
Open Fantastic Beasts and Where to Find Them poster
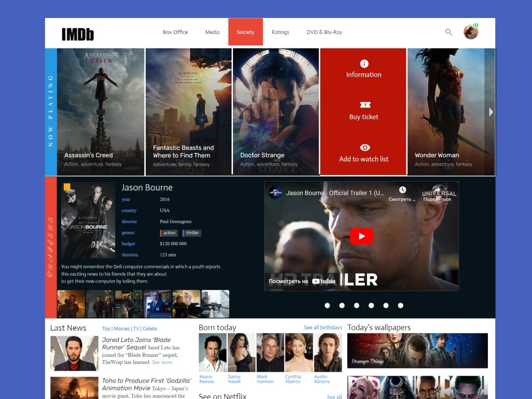pyautogui.click(x=189, y=112)
